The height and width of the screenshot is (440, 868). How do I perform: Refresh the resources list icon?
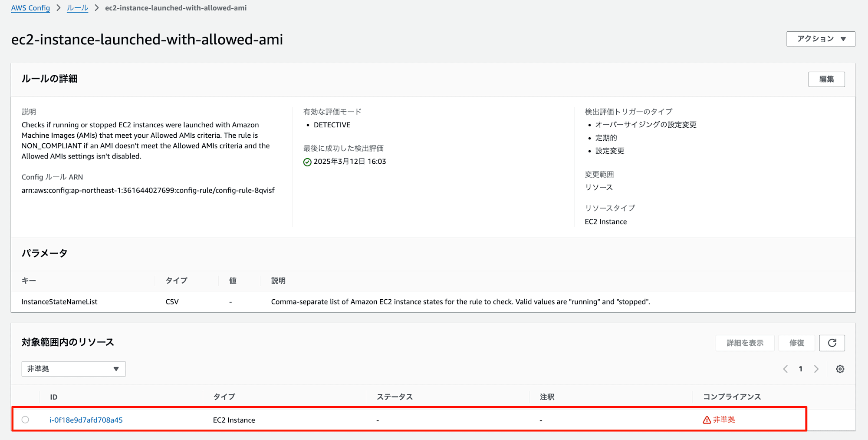coord(832,343)
